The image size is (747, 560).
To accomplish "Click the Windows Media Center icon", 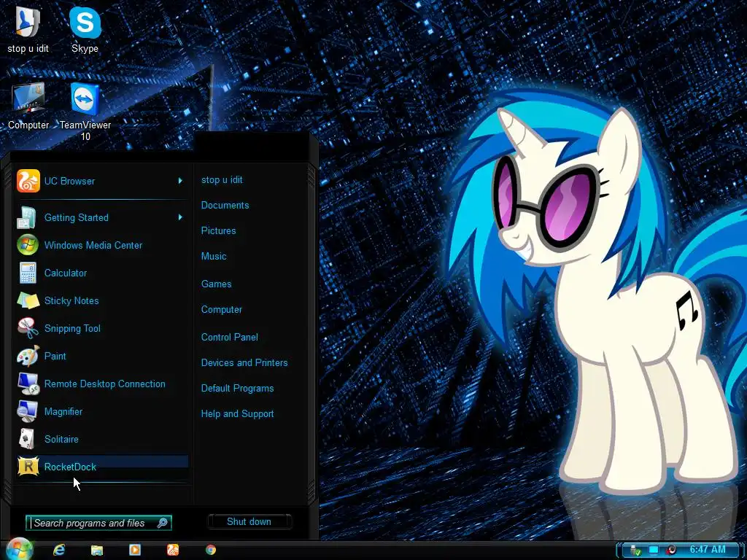I will tap(28, 245).
